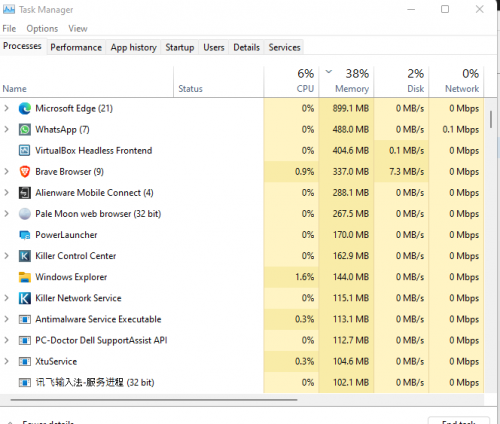Expand PC-Doctor Dell SupportAssist API group

[6, 340]
